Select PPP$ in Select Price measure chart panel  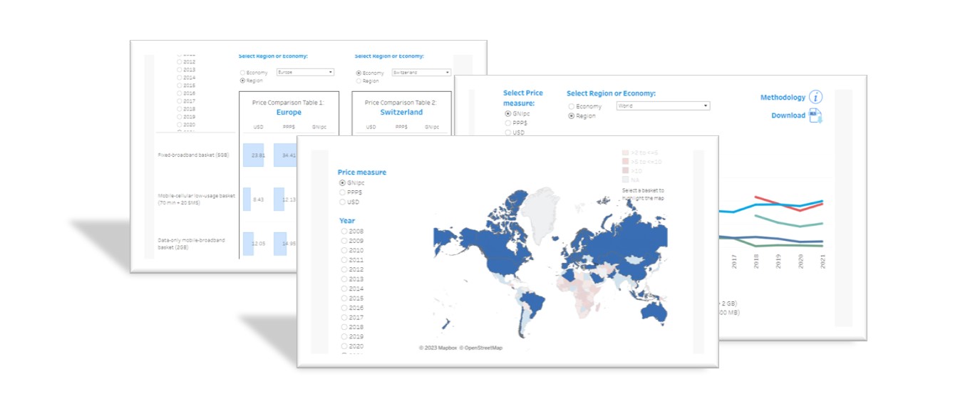coord(507,123)
